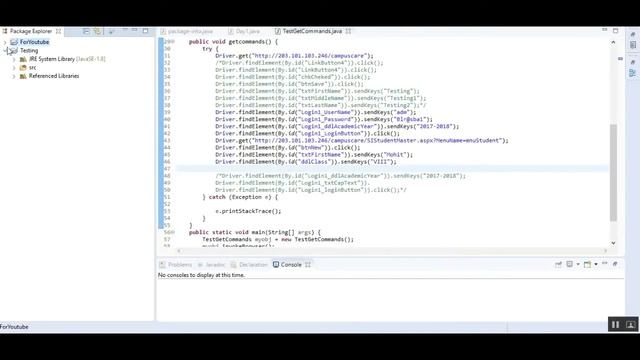This screenshot has width=640, height=360.
Task: Click horizontal scrollbar right arrow in editor
Action: pyautogui.click(x=605, y=251)
